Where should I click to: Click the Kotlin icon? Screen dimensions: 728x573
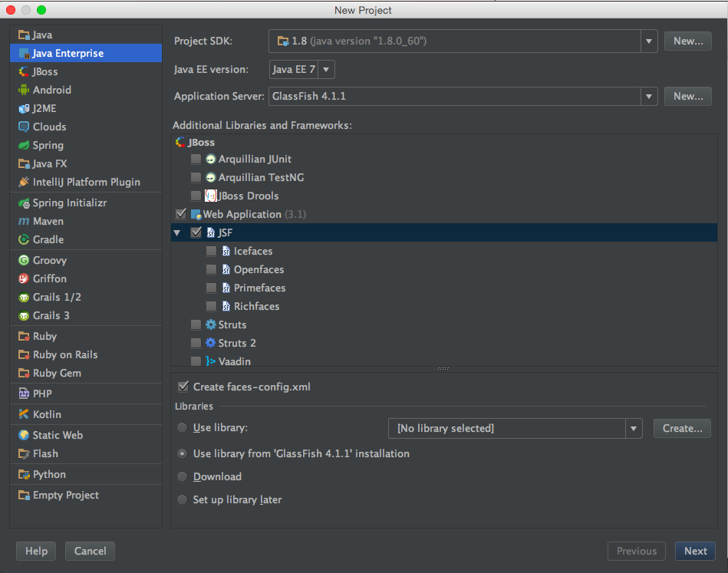click(x=24, y=414)
